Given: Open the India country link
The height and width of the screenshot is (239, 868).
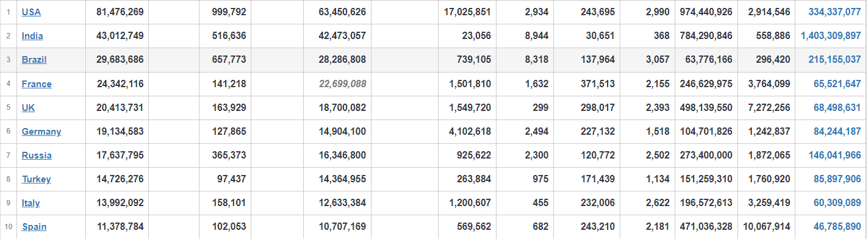Looking at the screenshot, I should (x=32, y=36).
